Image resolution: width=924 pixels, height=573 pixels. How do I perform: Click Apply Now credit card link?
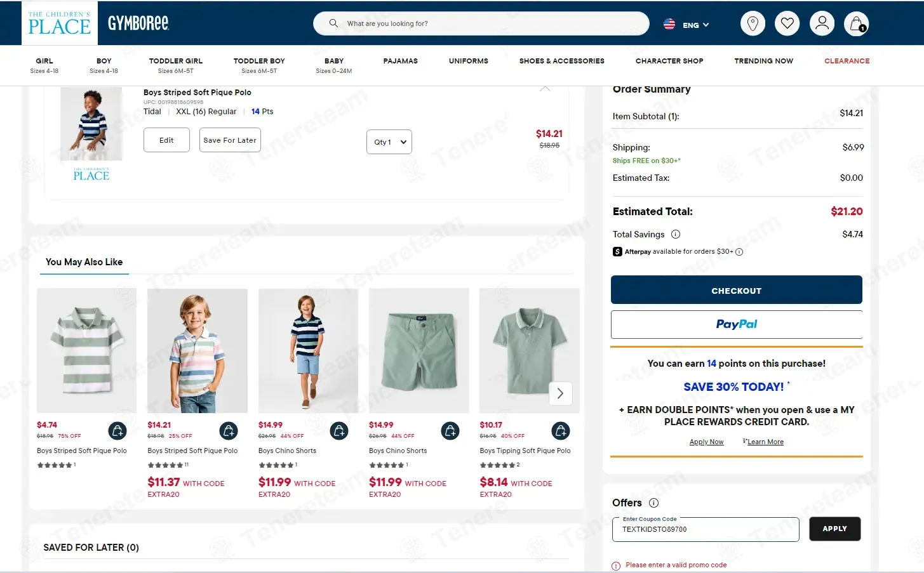706,442
